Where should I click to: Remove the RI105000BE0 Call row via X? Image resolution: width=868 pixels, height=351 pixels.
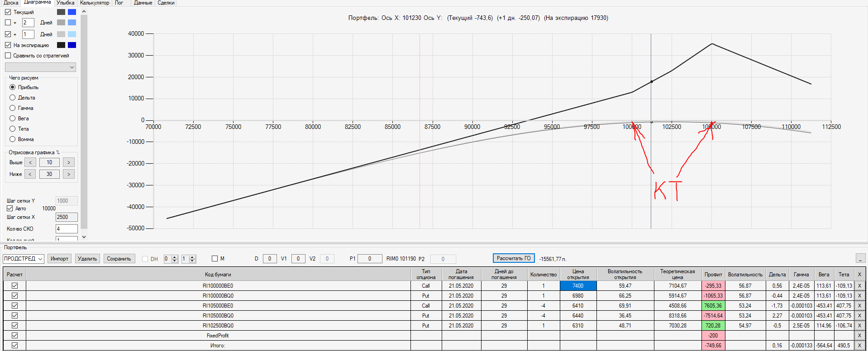(x=859, y=306)
